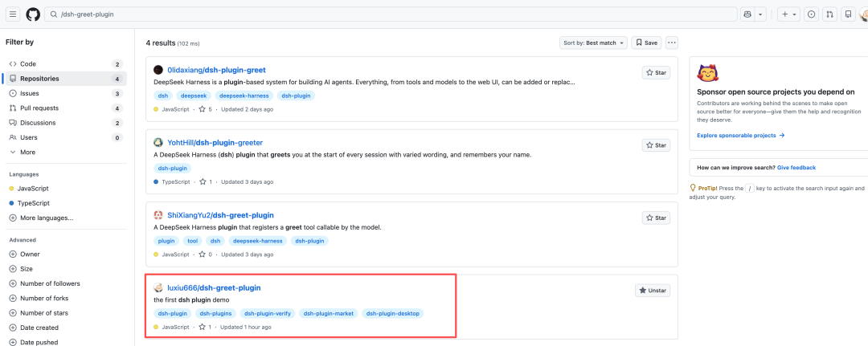Select deepseek-harness topic in first result
Viewport: 868px width, 346px height.
244,96
